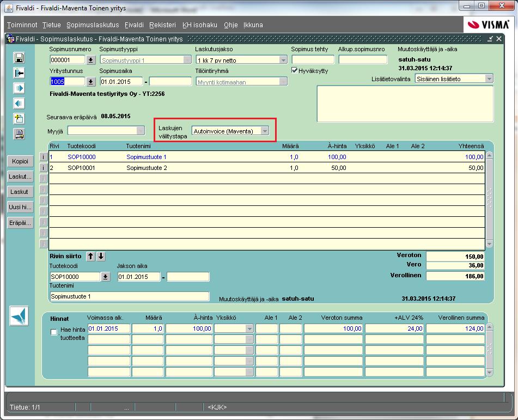Save the contract with the floppy disk icon
Viewport: 518px width, 420px height.
coord(19,58)
